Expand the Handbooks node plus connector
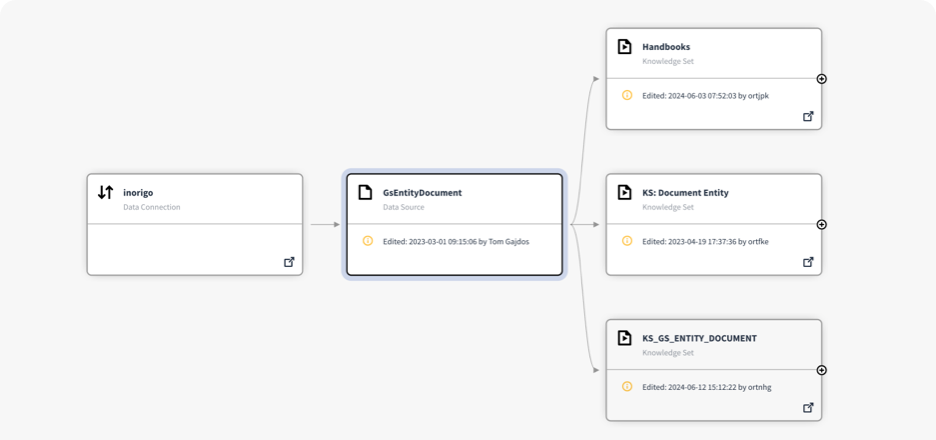936x440 pixels. [822, 78]
